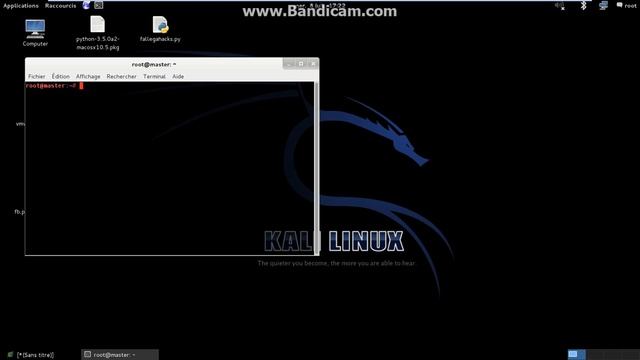Launch terminal from top panel icon

click(98, 5)
